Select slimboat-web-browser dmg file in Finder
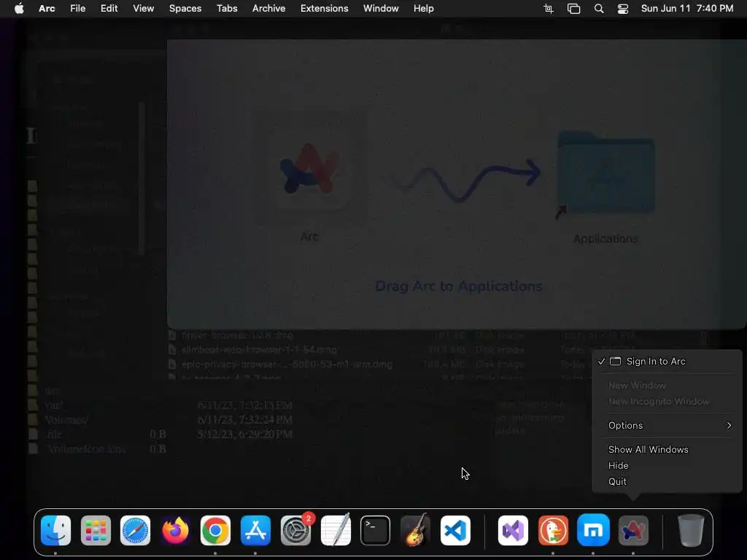 coord(259,349)
